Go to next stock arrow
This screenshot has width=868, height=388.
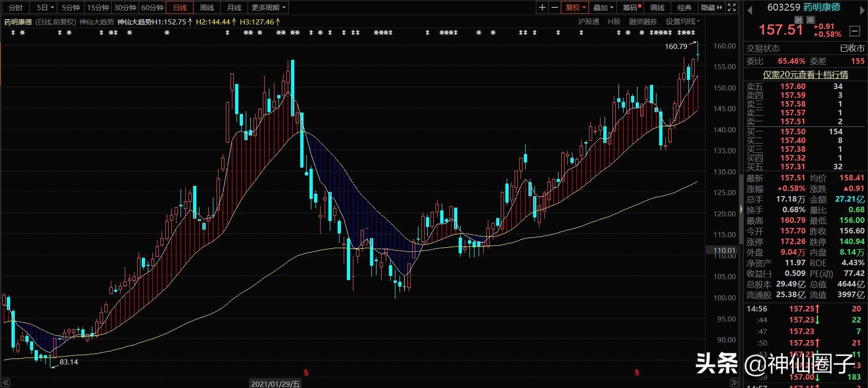coord(861,9)
